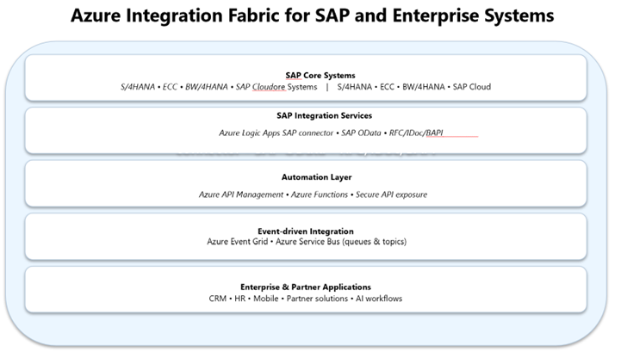The width and height of the screenshot is (621, 364).
Task: Select the 'Azure Logic Apps SAP connector' line
Action: [x=331, y=133]
